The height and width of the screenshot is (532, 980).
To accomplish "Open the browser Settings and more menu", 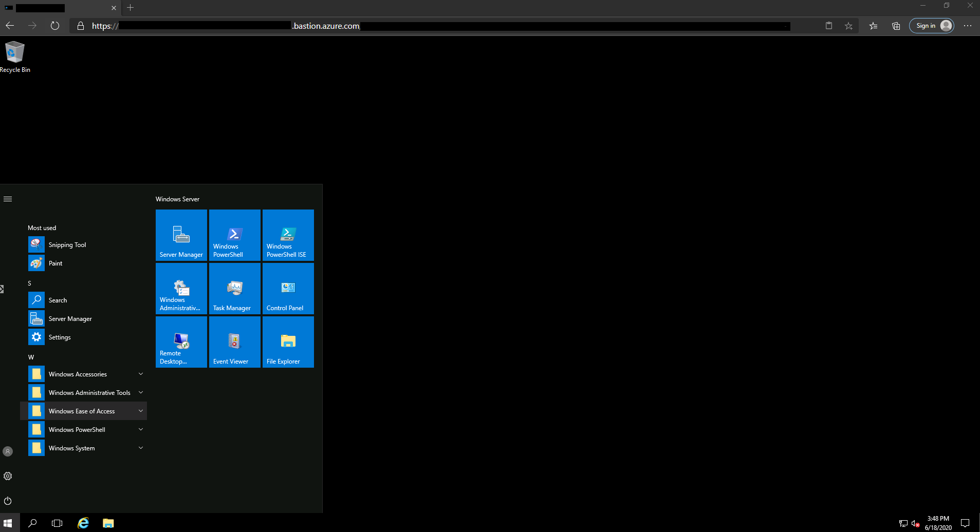I will (x=968, y=26).
